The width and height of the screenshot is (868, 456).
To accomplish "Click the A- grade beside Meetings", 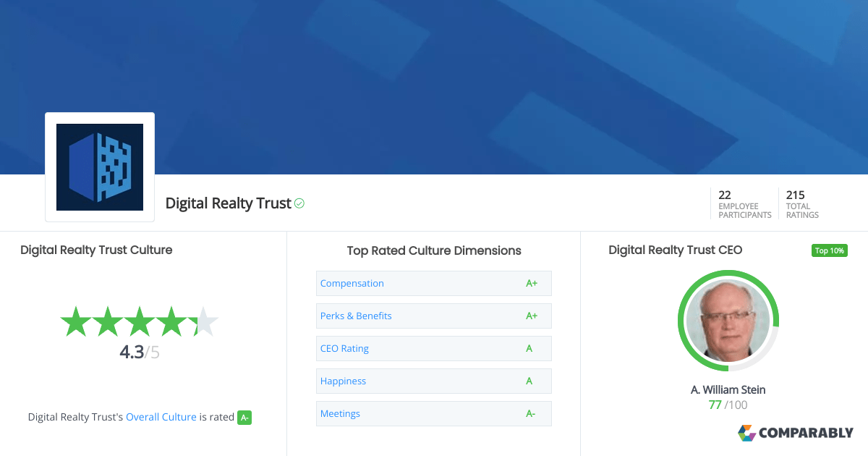I will click(x=531, y=413).
